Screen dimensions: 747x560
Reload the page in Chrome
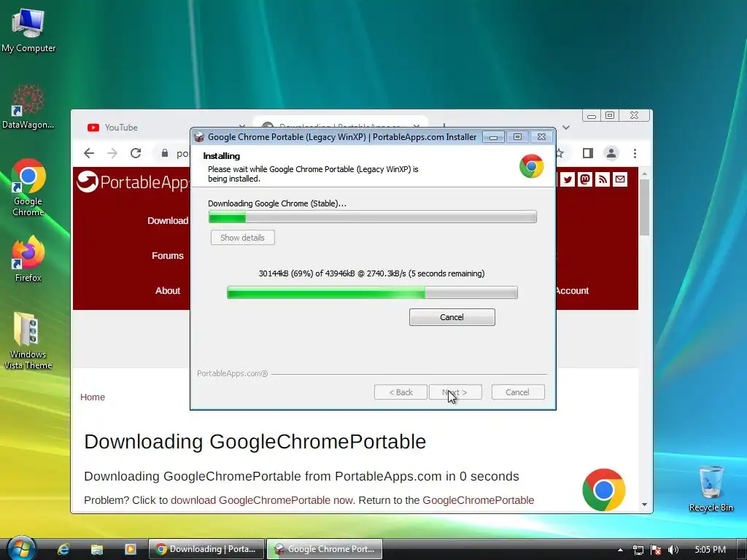coord(136,153)
